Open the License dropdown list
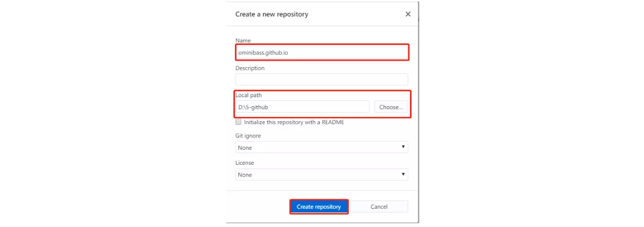 coord(321,174)
